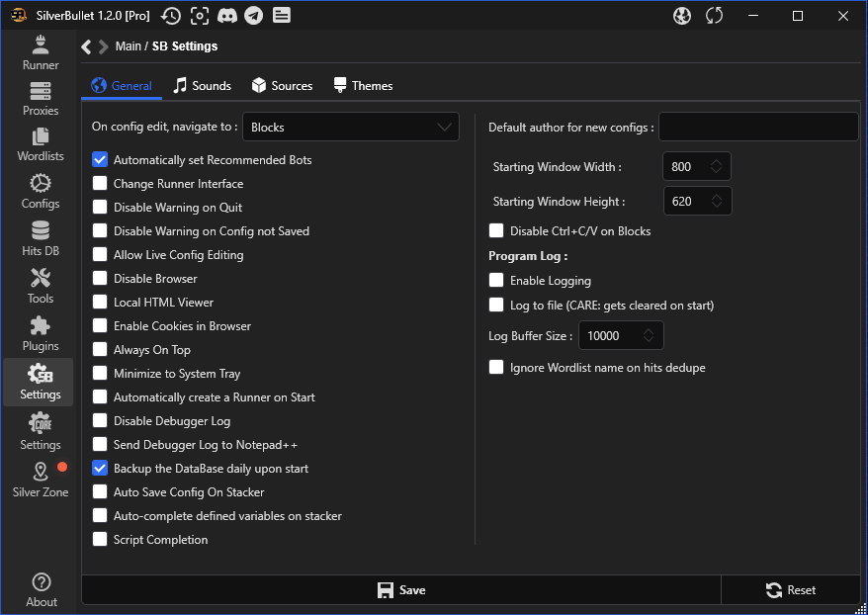Switch to the Sources tab
The height and width of the screenshot is (615, 868).
click(x=283, y=86)
